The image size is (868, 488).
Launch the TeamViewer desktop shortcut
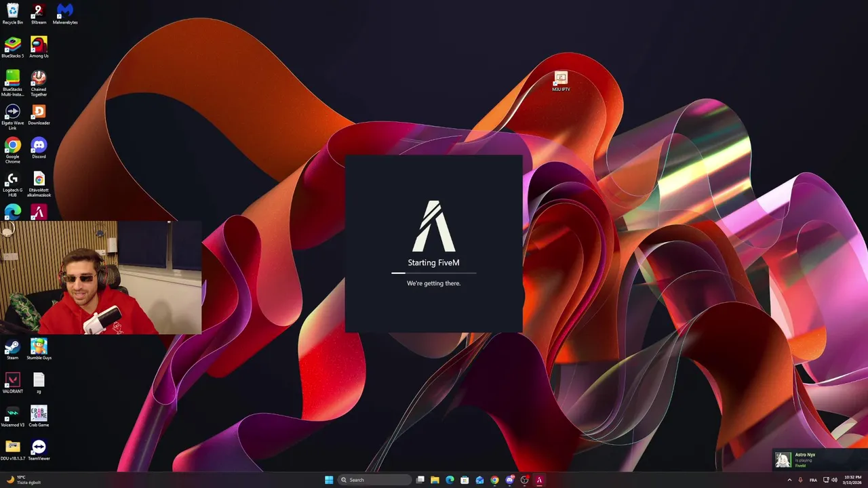click(39, 450)
